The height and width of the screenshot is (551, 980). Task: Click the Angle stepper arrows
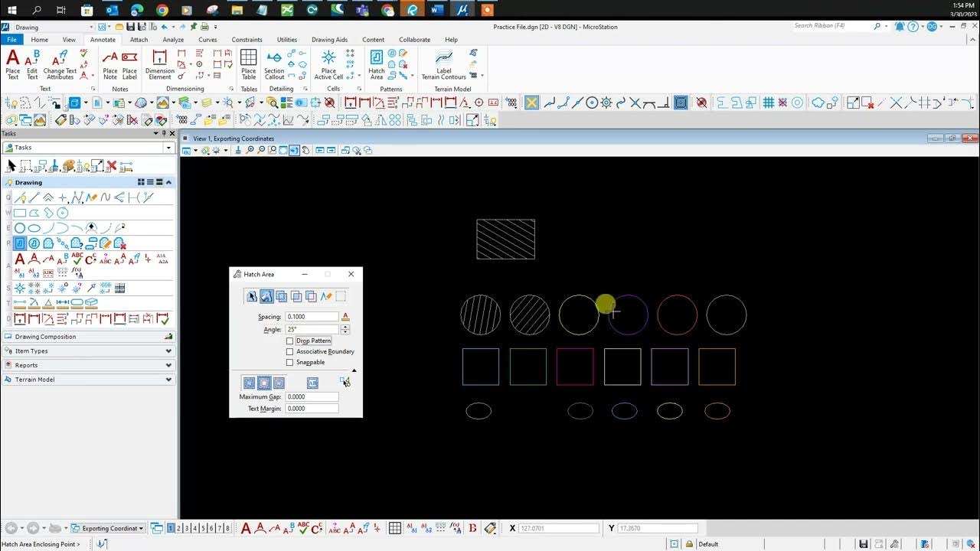point(345,329)
